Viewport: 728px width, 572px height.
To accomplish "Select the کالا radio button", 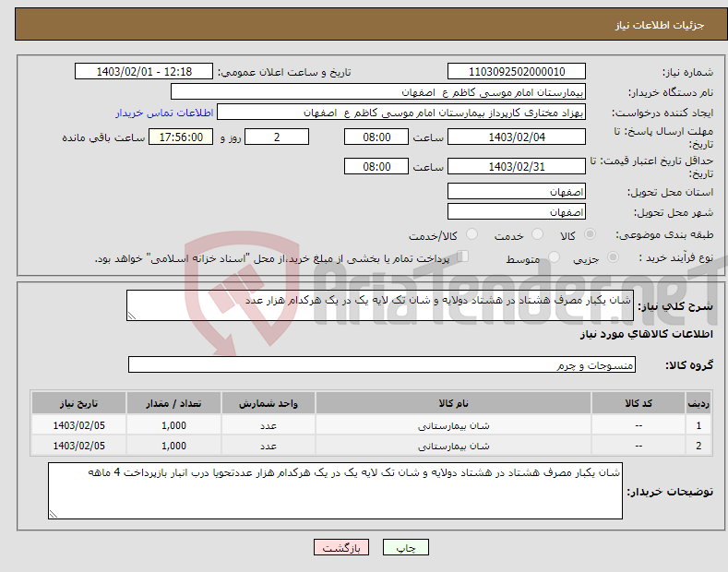I will [x=590, y=234].
